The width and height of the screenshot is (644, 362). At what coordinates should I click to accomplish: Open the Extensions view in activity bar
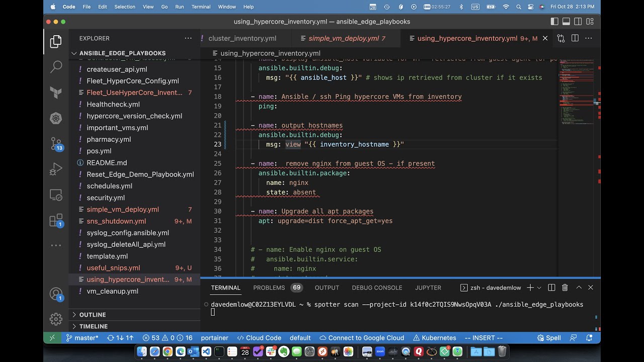[56, 221]
